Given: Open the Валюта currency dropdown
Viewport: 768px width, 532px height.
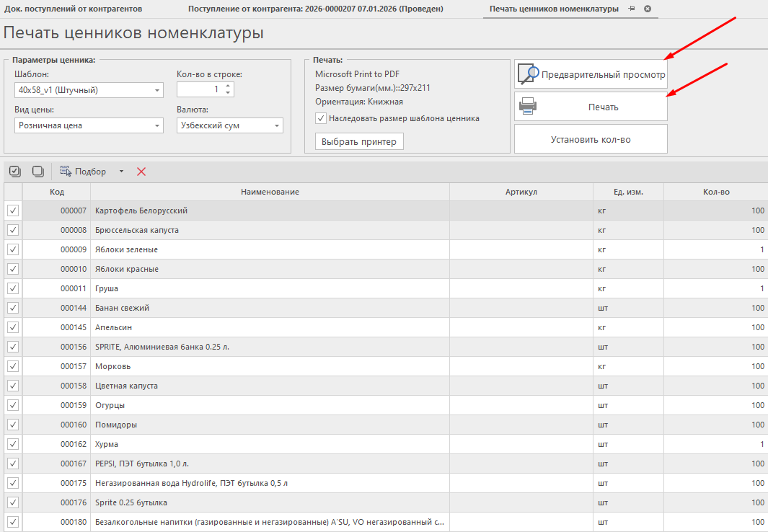Looking at the screenshot, I should pyautogui.click(x=276, y=125).
